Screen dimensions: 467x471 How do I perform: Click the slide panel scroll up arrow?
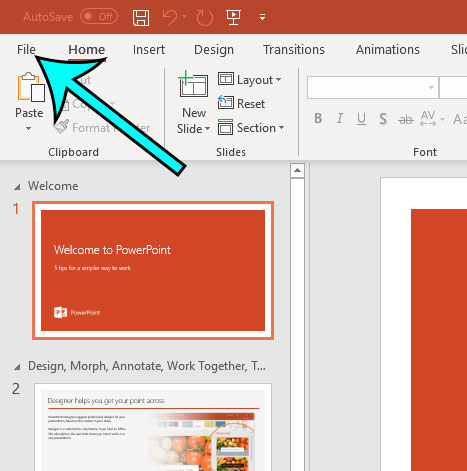(x=297, y=171)
